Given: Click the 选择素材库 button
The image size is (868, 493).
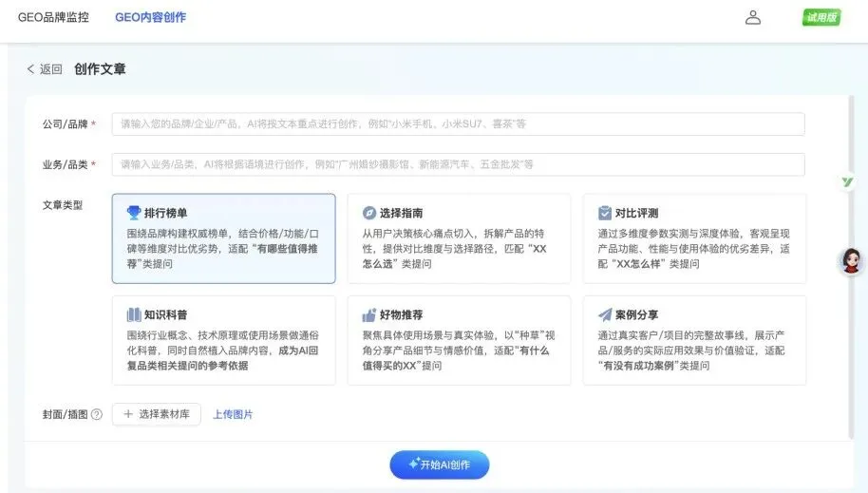Looking at the screenshot, I should click(156, 414).
